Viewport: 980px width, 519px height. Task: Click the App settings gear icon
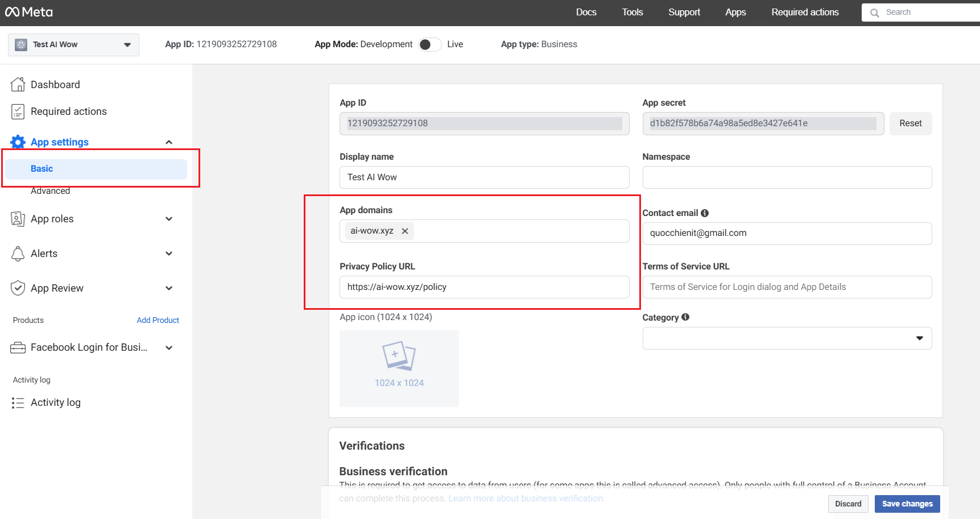click(18, 142)
